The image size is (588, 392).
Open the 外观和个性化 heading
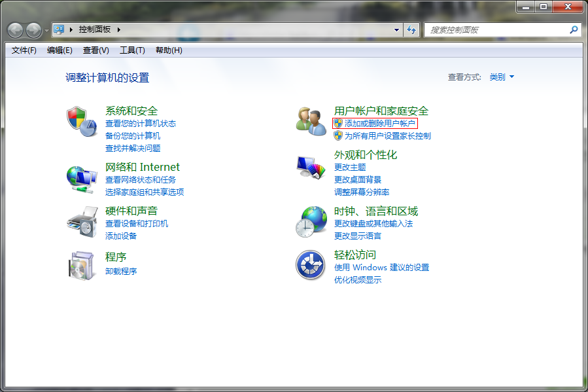pos(366,154)
